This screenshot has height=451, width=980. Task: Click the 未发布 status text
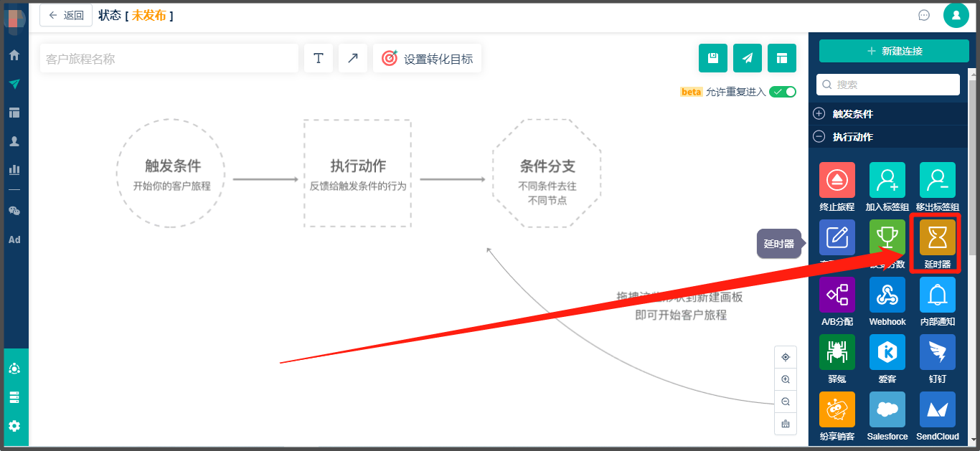149,15
